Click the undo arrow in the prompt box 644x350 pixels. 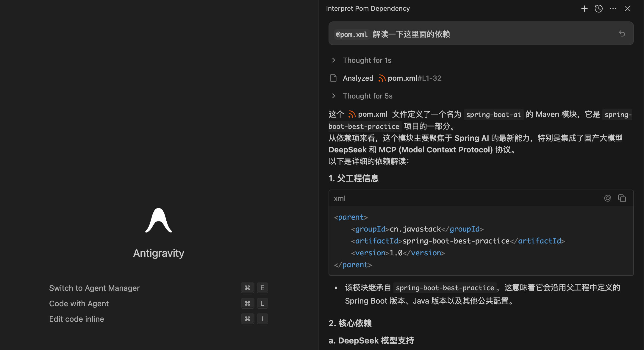click(622, 33)
